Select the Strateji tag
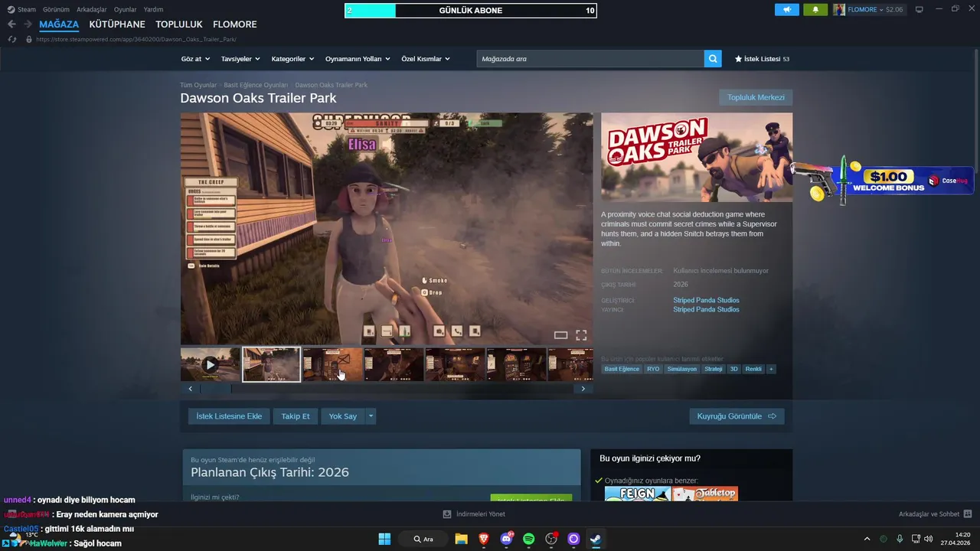 tap(714, 369)
